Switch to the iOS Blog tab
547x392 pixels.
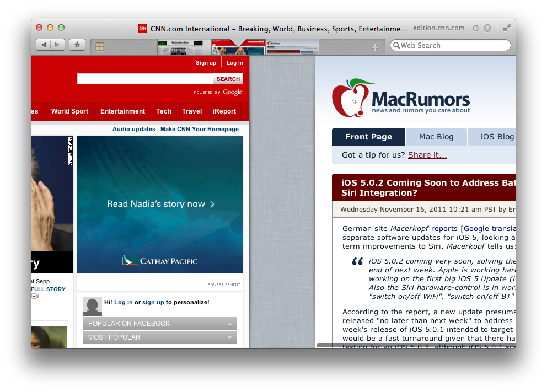coord(492,137)
